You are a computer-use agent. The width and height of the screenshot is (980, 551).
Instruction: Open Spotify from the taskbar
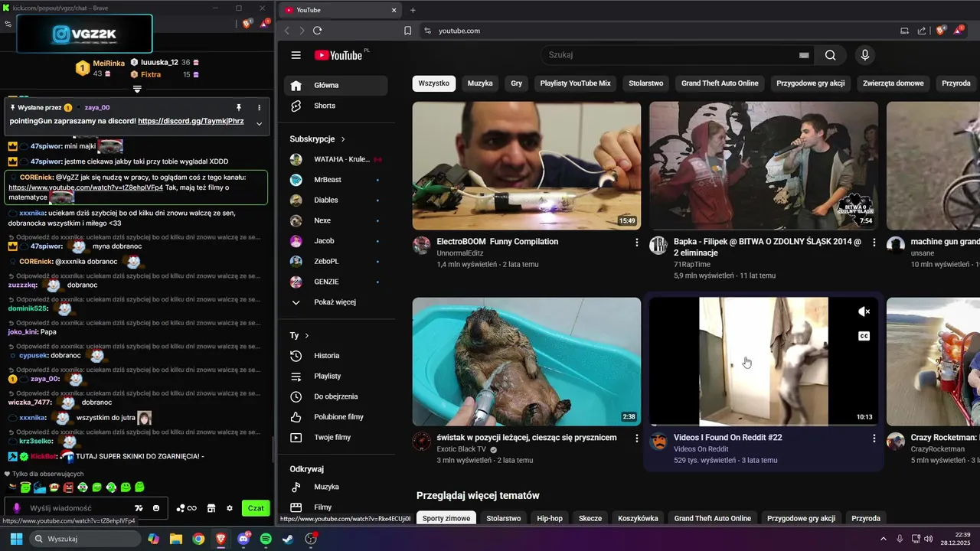(266, 539)
